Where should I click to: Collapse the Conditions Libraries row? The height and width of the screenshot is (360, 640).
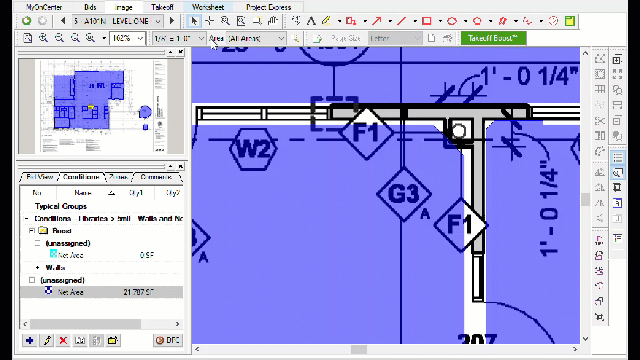click(27, 219)
